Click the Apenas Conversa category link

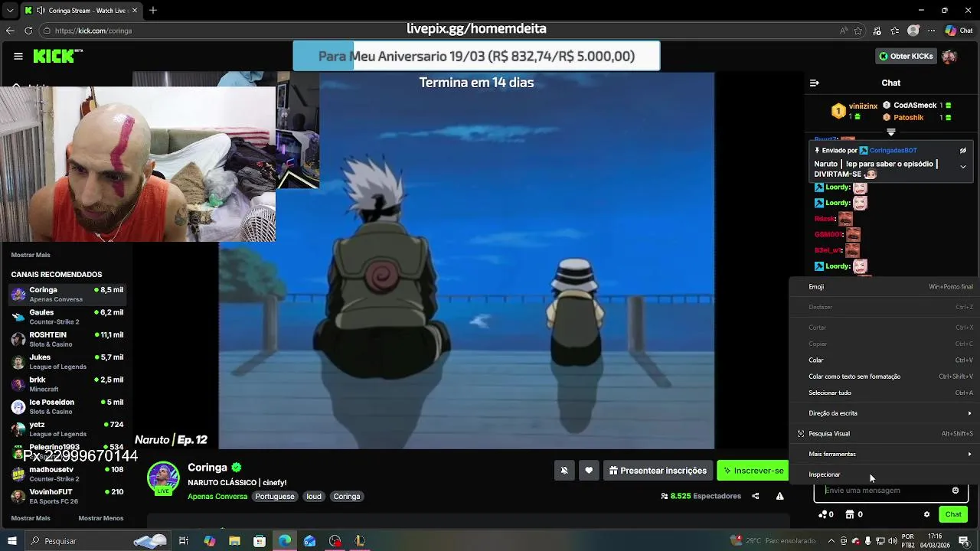[x=217, y=497]
